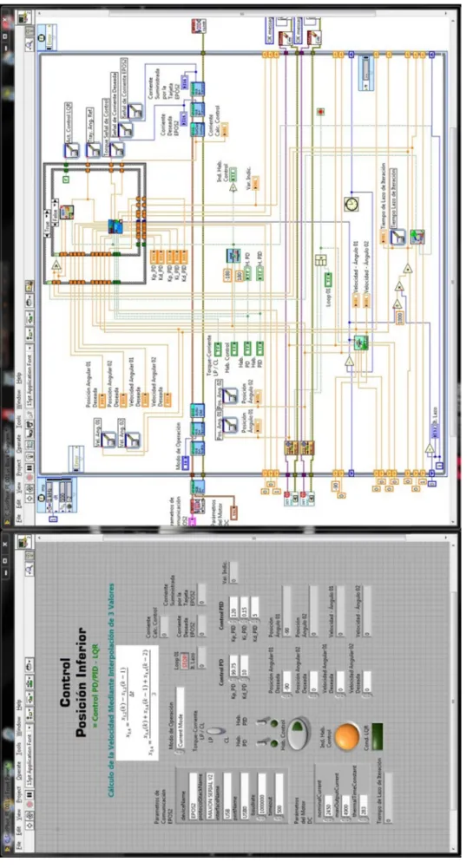Click Abort Execution in Front Panel toolbar
473x868 pixels.
pyautogui.click(x=30, y=805)
